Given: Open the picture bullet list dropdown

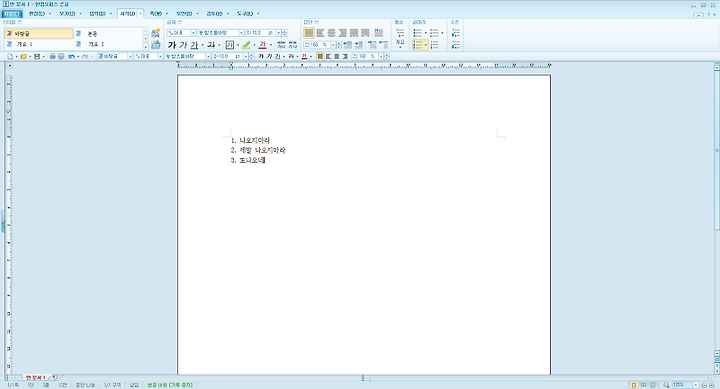Looking at the screenshot, I should click(442, 33).
